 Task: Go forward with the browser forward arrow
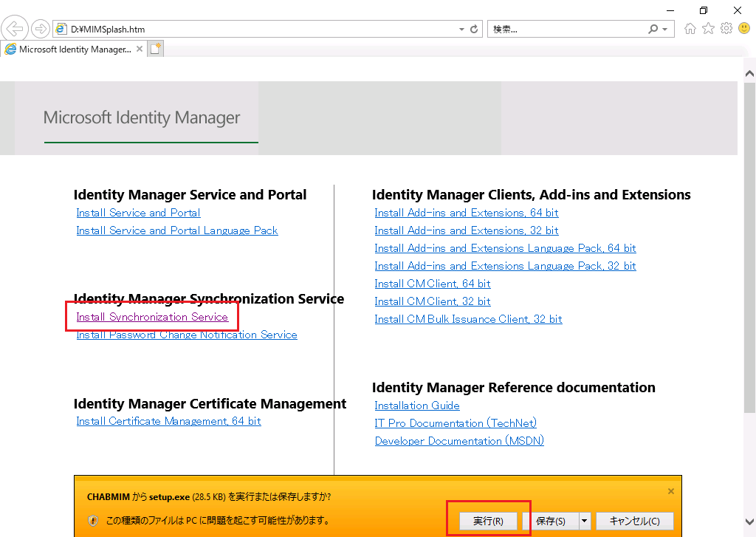[x=41, y=29]
